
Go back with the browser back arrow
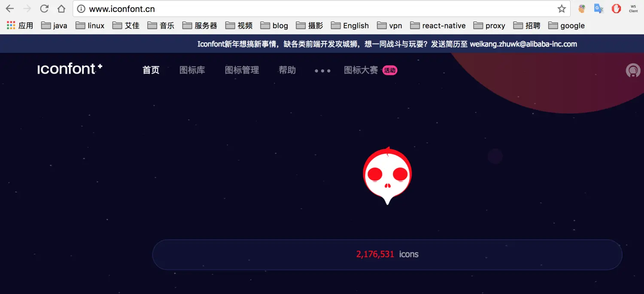(9, 9)
